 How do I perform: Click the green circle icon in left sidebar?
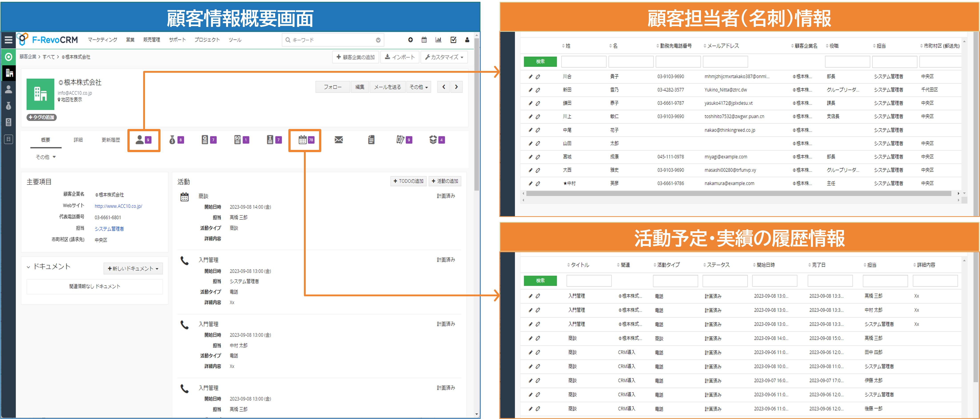click(x=8, y=57)
